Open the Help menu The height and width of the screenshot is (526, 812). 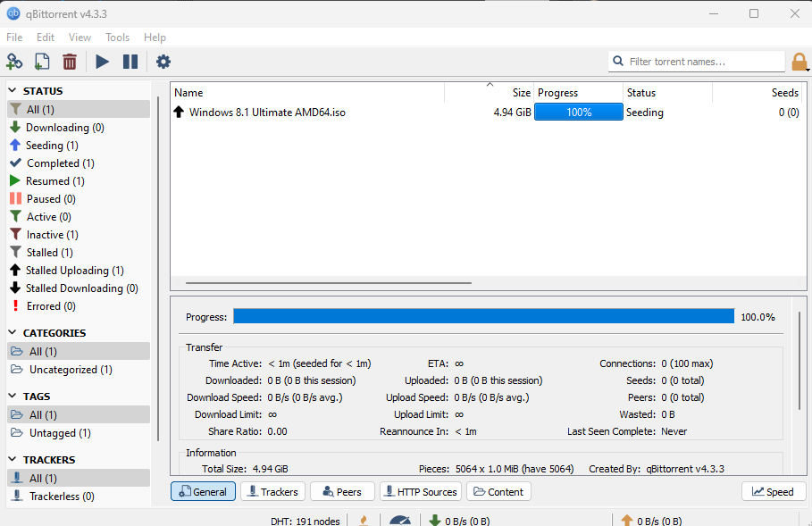pos(155,38)
